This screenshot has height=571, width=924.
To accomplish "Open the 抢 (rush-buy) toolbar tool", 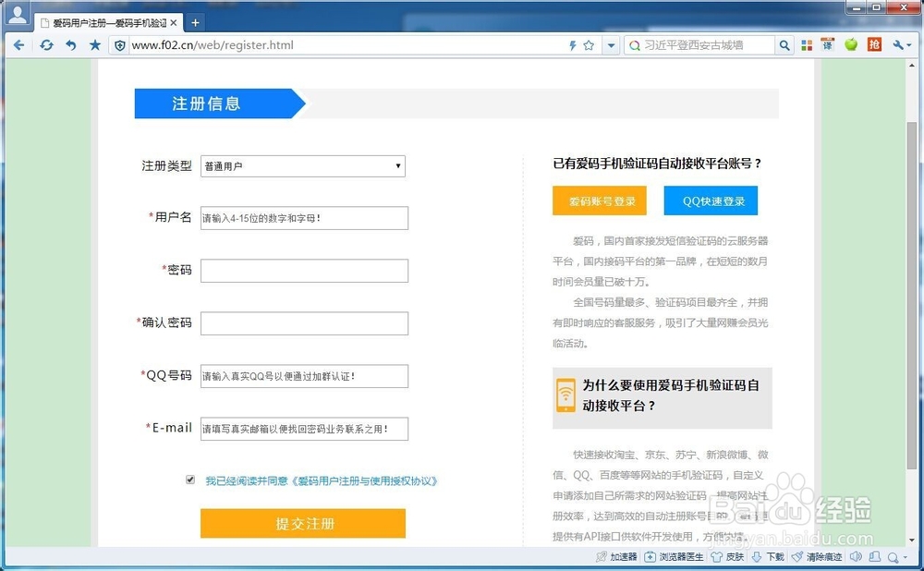I will coord(874,44).
